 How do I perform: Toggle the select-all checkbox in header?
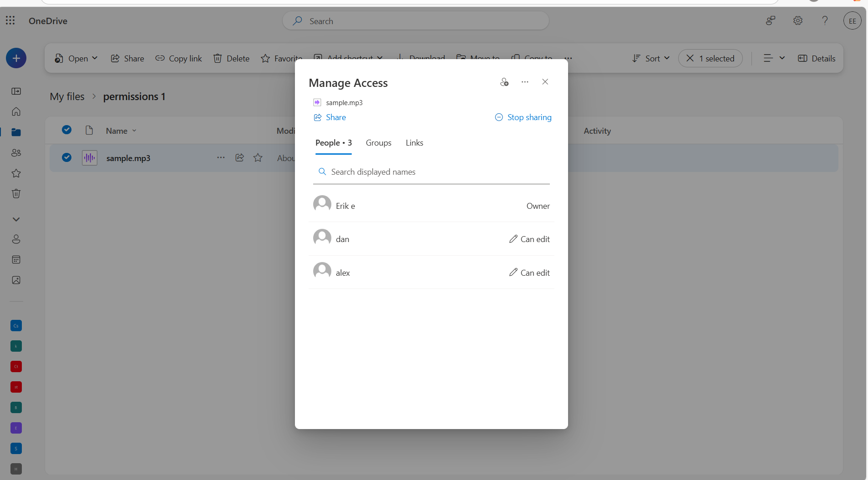(66, 130)
